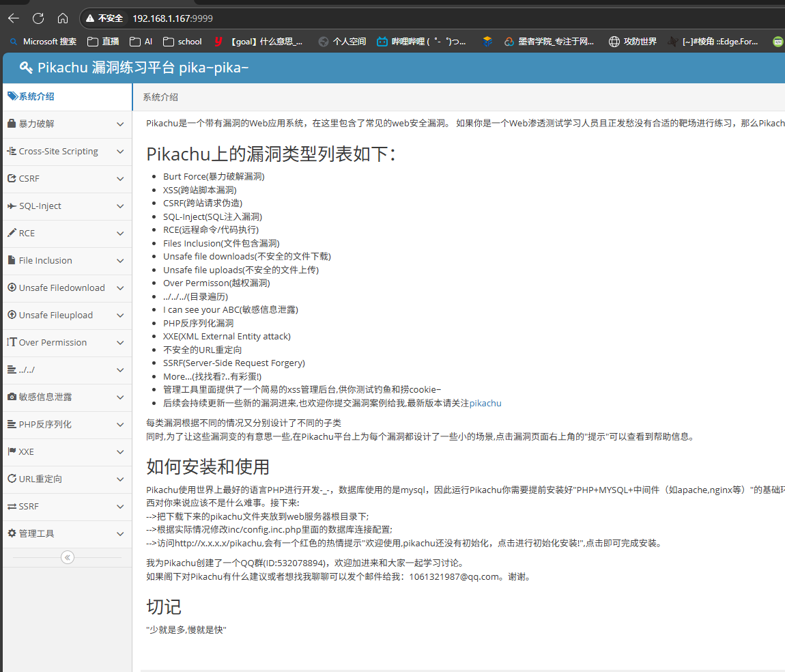Click the browser home icon
The width and height of the screenshot is (785, 672).
click(x=63, y=18)
